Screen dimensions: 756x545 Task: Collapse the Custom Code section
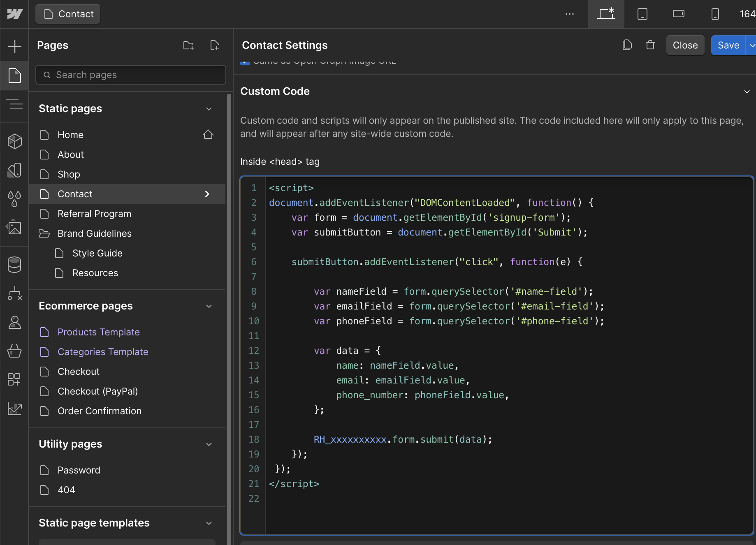(x=747, y=92)
